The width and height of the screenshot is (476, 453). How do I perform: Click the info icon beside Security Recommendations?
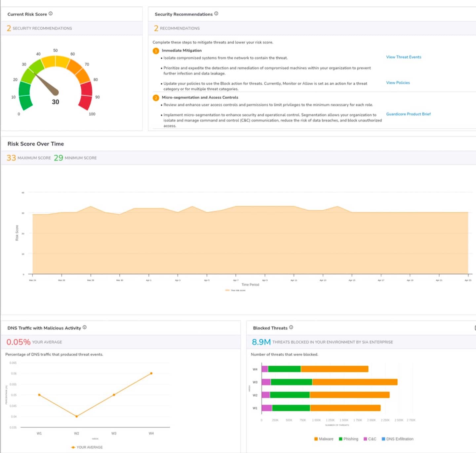(x=216, y=14)
